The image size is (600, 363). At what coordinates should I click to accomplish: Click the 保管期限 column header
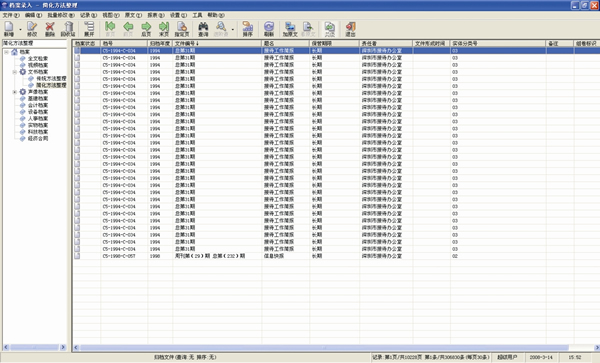tap(334, 44)
